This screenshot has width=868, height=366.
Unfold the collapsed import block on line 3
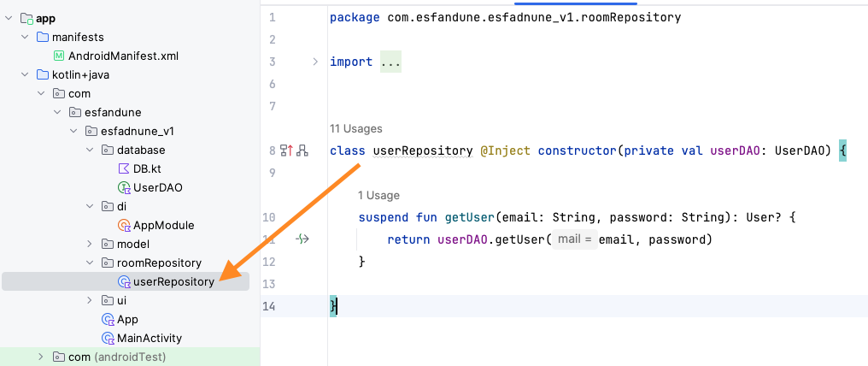[x=314, y=62]
